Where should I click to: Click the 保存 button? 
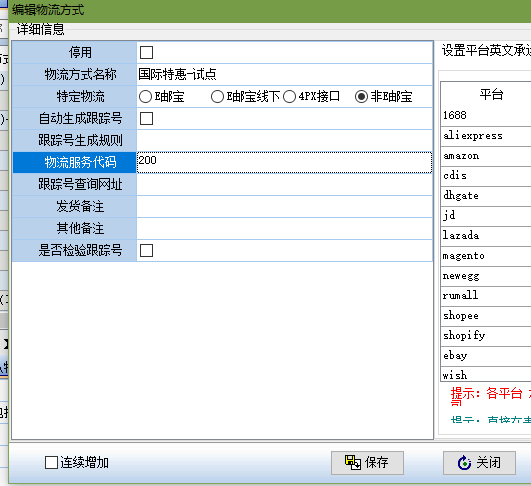pyautogui.click(x=367, y=463)
